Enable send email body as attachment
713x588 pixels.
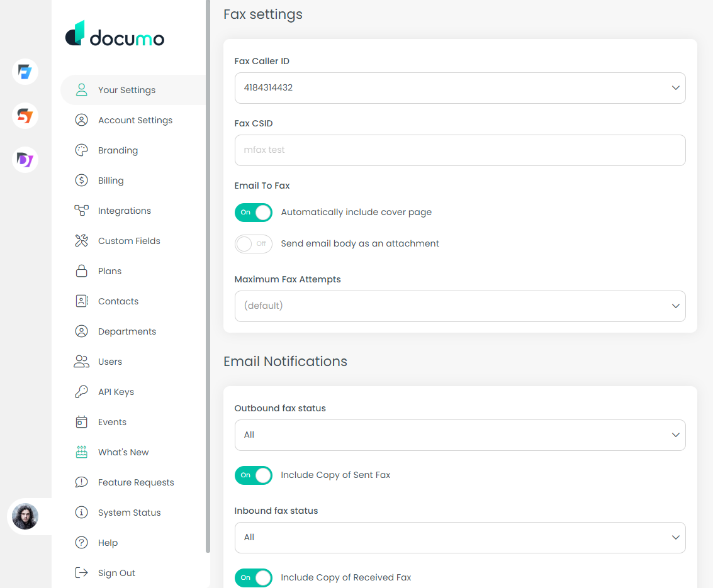pyautogui.click(x=254, y=244)
